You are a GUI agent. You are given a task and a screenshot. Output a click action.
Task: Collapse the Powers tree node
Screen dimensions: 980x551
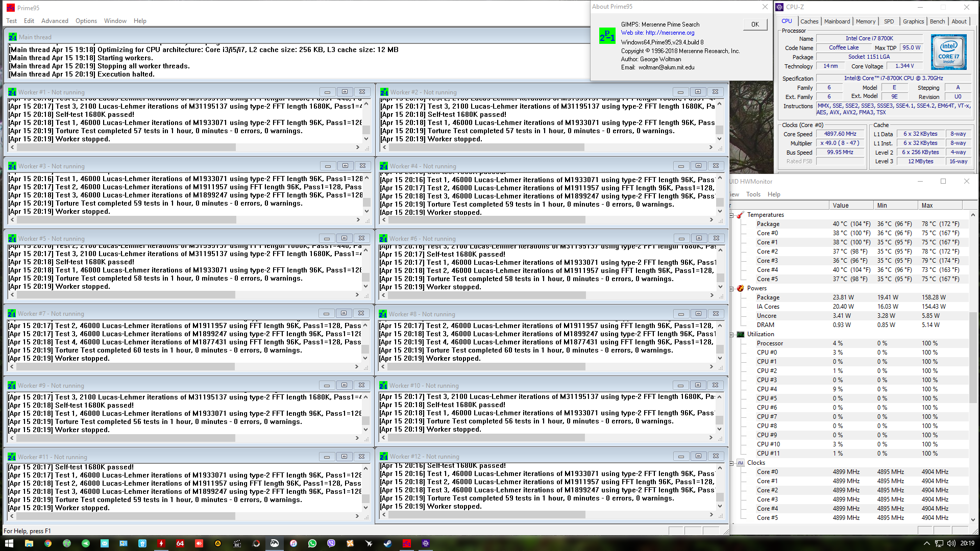[732, 288]
